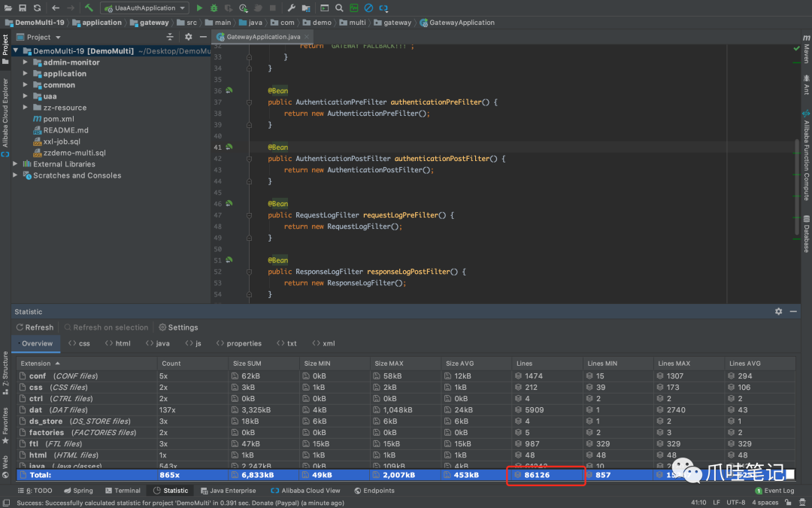Image resolution: width=812 pixels, height=508 pixels.
Task: Expand Scratches and Consoles node
Action: click(x=16, y=175)
